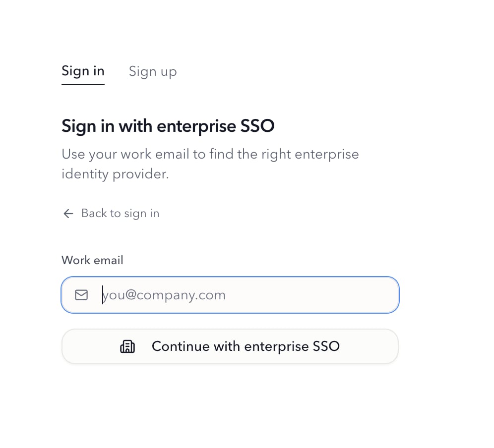Click the building icon on the SSO button
The width and height of the screenshot is (494, 448).
127,346
